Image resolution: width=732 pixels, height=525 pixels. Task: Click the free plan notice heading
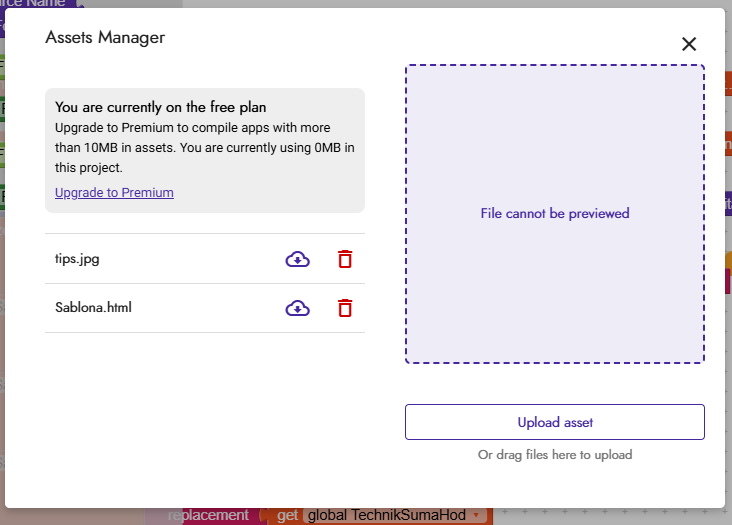click(161, 107)
